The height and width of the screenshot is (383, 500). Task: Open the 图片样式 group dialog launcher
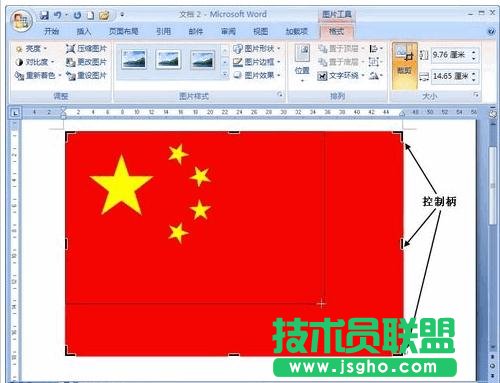coord(280,95)
